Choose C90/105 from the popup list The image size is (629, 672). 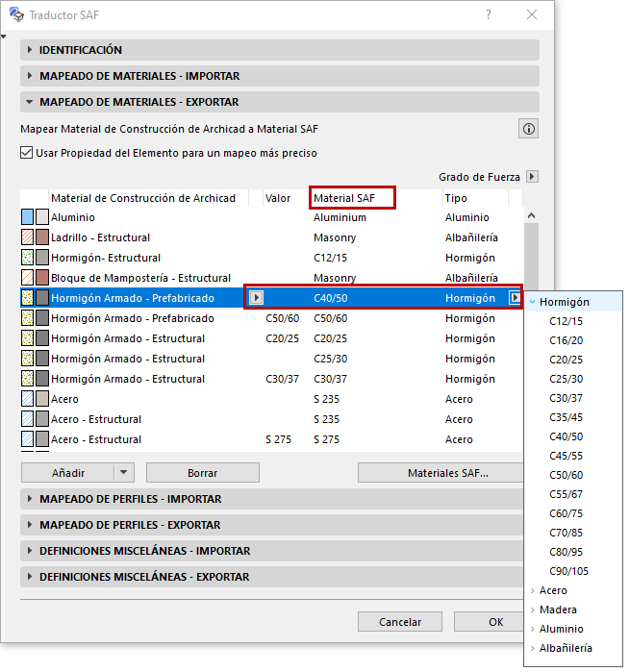click(x=569, y=571)
